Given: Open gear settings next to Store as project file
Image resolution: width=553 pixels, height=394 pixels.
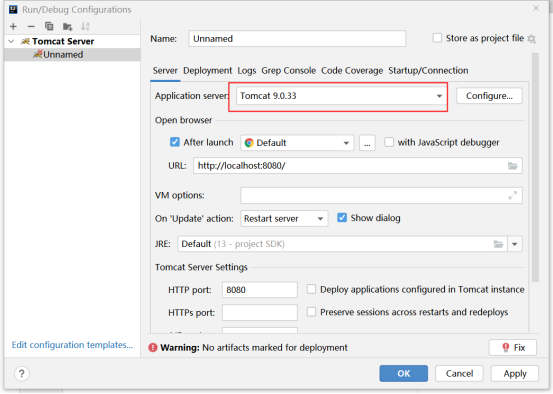Looking at the screenshot, I should coord(531,38).
